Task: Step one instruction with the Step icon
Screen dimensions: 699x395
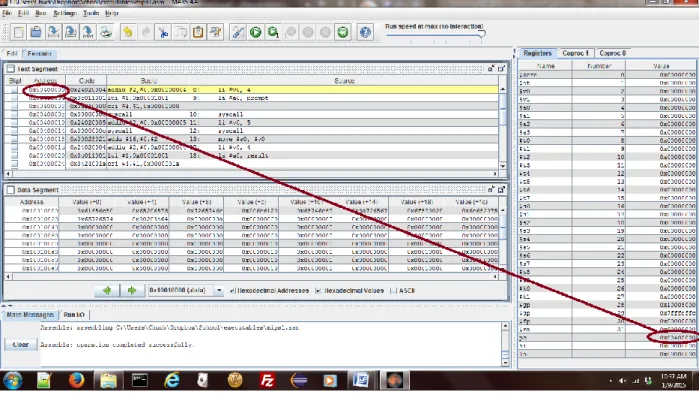Action: (273, 32)
